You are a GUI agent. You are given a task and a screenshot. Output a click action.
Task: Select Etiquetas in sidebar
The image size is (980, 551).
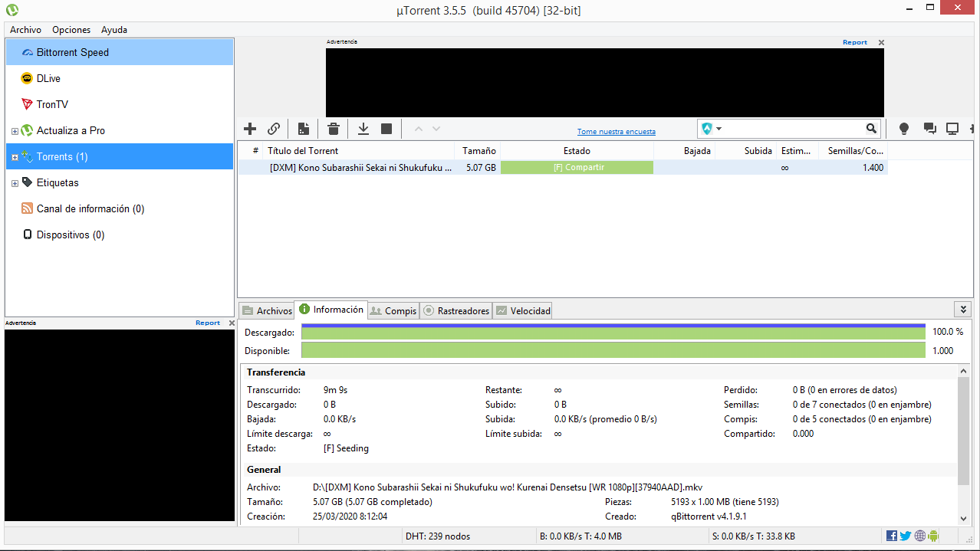coord(119,182)
